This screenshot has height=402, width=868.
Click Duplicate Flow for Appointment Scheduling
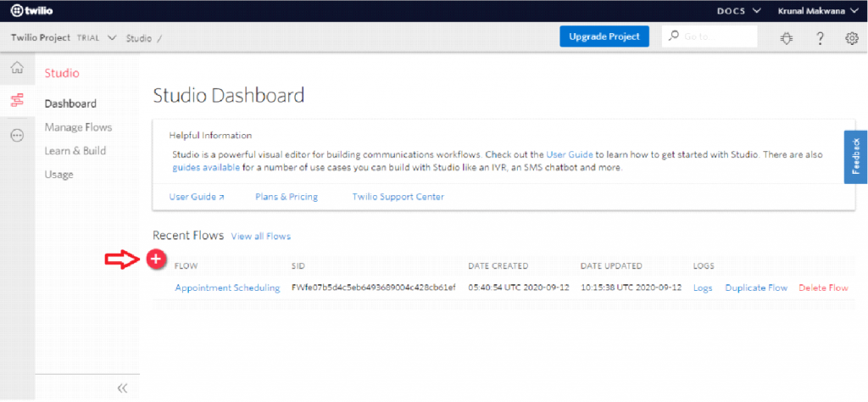tap(756, 288)
